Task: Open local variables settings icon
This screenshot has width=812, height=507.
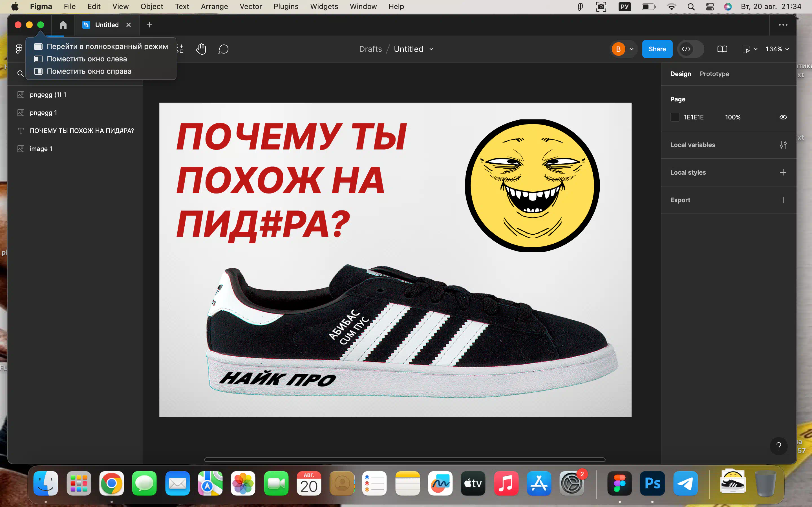Action: pos(783,145)
